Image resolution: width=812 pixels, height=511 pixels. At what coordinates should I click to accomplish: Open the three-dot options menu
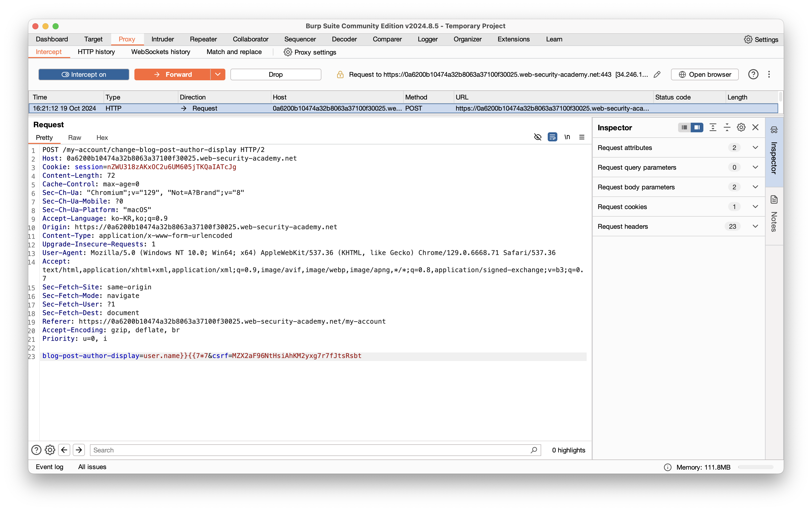coord(769,74)
